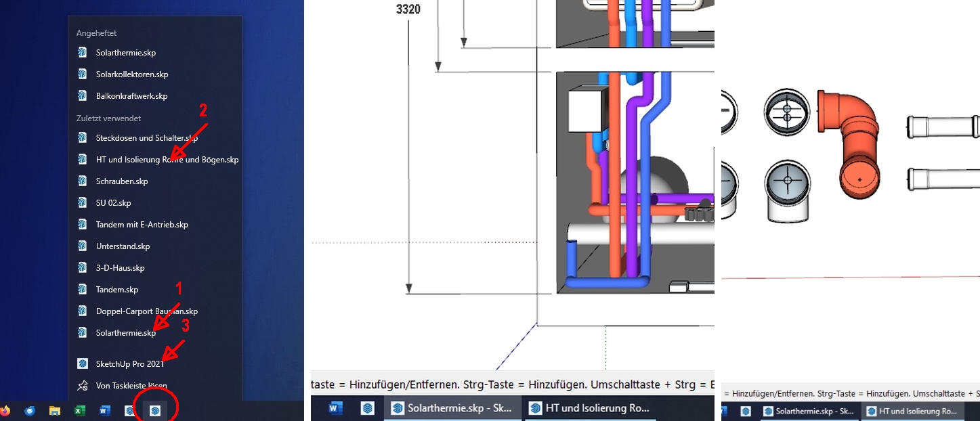Select the orange elbow pipe model

849,144
